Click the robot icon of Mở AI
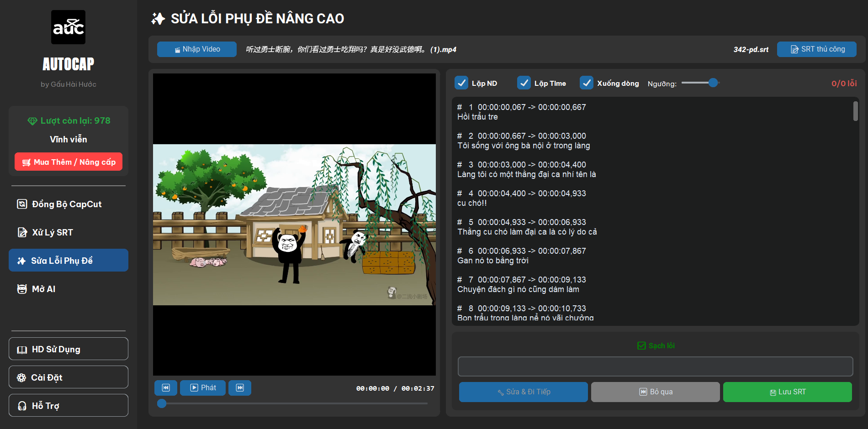The image size is (868, 429). [x=22, y=289]
